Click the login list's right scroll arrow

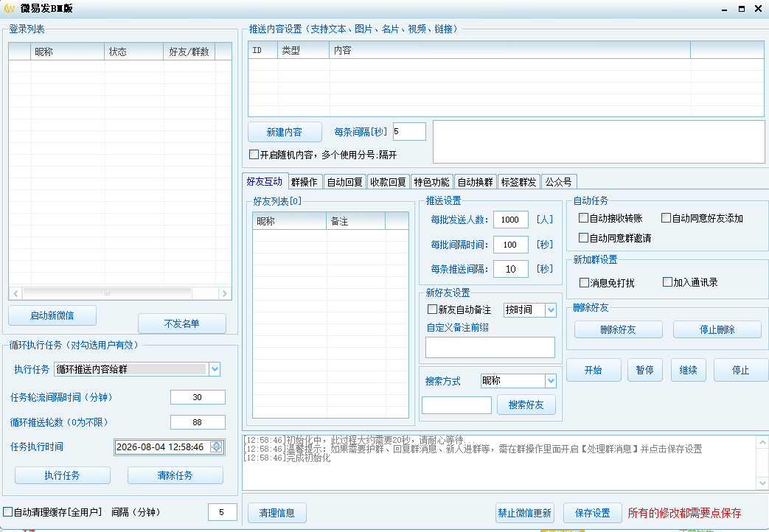coord(225,293)
